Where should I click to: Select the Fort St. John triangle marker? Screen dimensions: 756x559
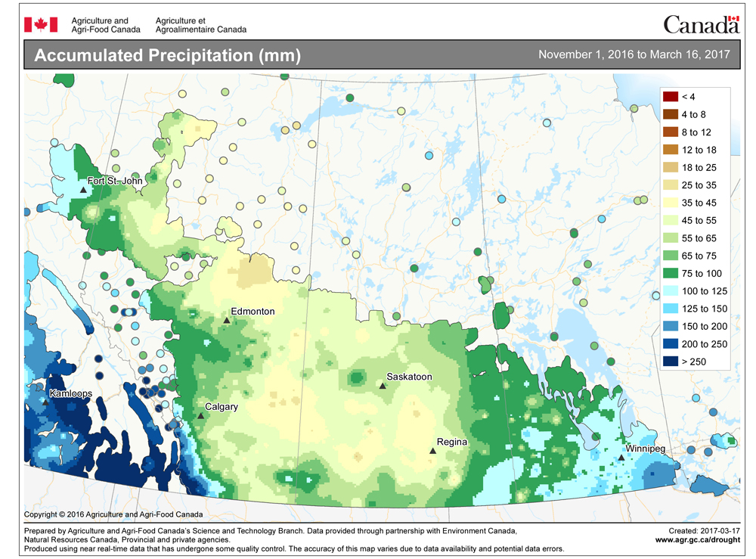83,190
